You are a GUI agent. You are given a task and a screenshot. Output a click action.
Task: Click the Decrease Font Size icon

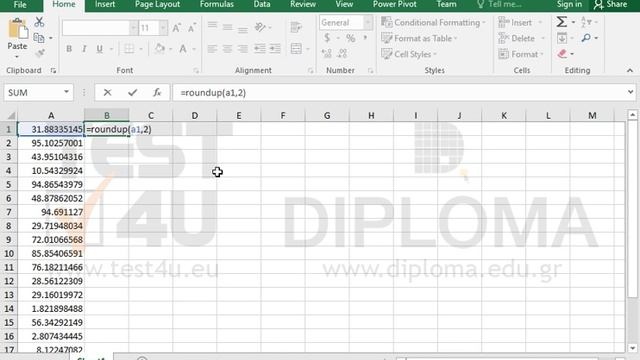pyautogui.click(x=191, y=28)
